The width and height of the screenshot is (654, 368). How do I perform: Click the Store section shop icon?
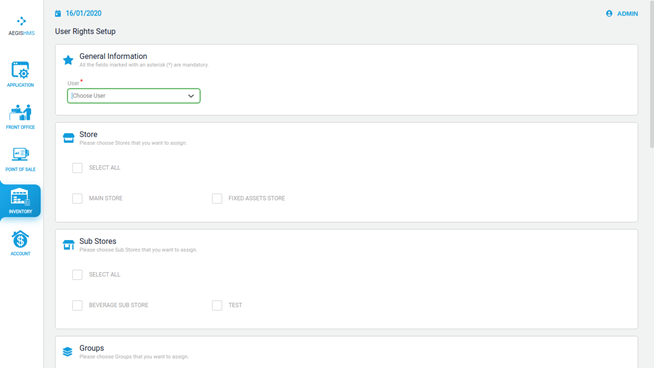coord(68,138)
